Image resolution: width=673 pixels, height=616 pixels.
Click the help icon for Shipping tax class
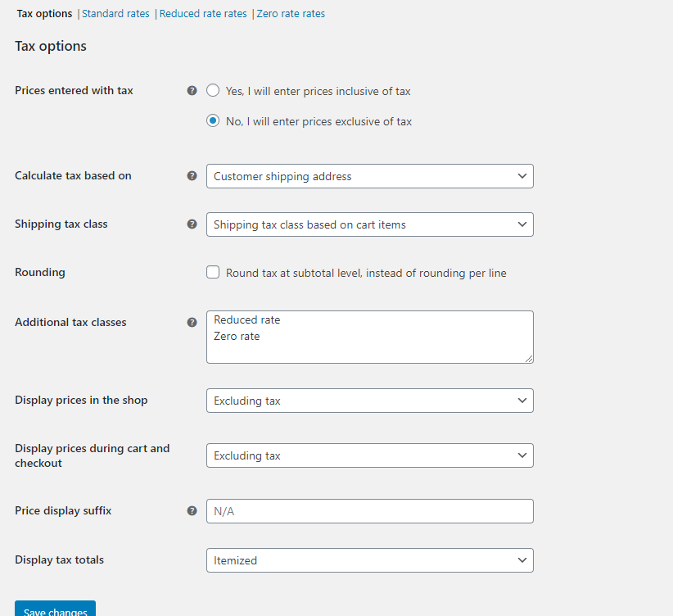(192, 224)
